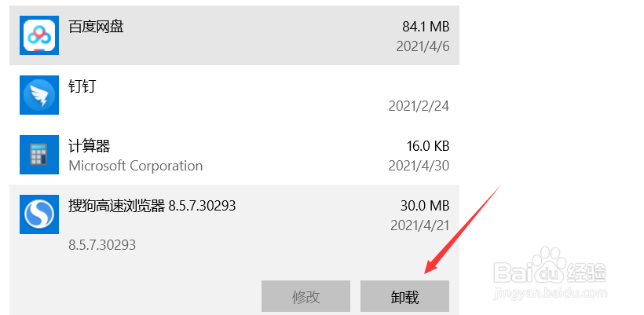Click the 30.0 MB size value

coord(425,206)
